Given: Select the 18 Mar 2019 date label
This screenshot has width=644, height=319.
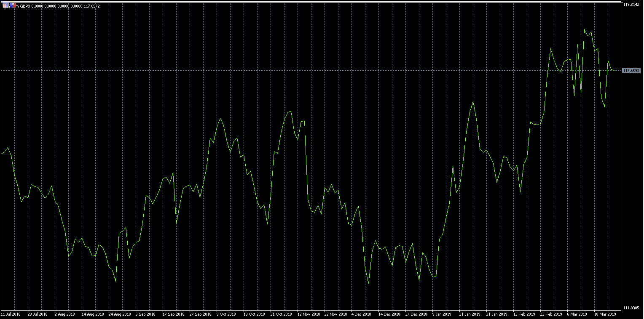Looking at the screenshot, I should (605, 314).
